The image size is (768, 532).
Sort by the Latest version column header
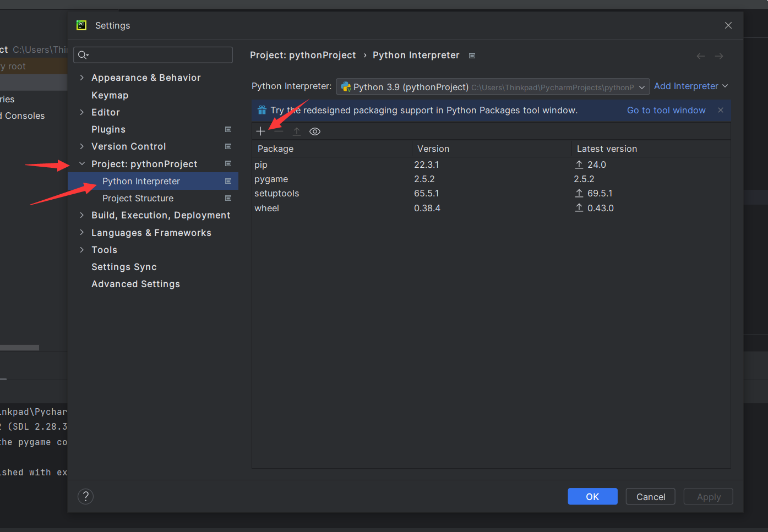click(651, 149)
